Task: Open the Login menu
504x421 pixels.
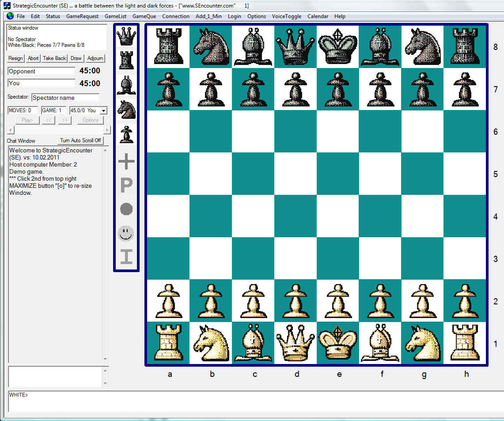Action: click(234, 16)
